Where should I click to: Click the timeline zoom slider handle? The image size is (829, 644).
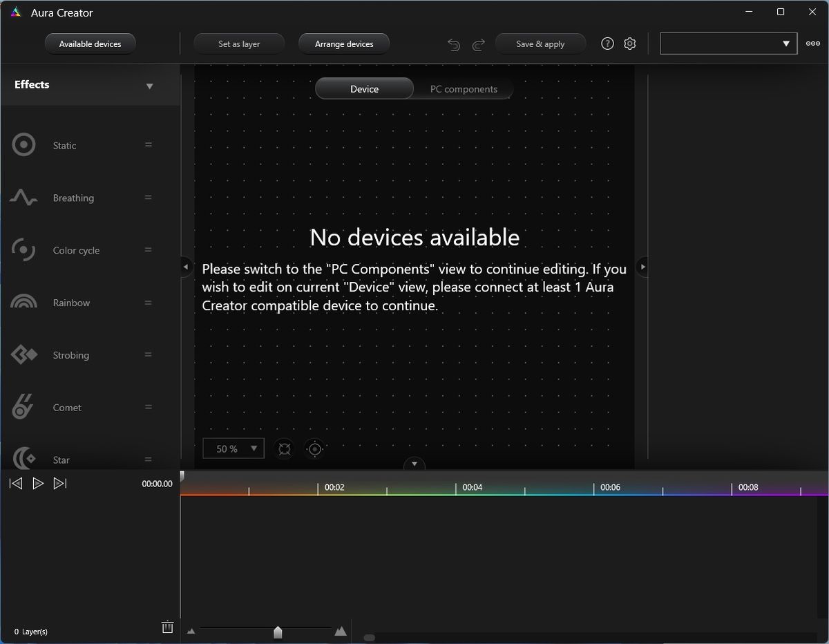click(278, 632)
